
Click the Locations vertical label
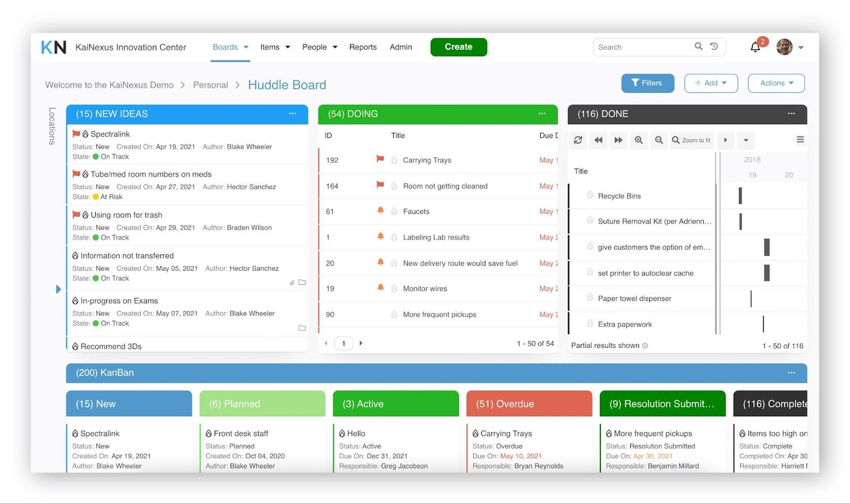pos(52,126)
